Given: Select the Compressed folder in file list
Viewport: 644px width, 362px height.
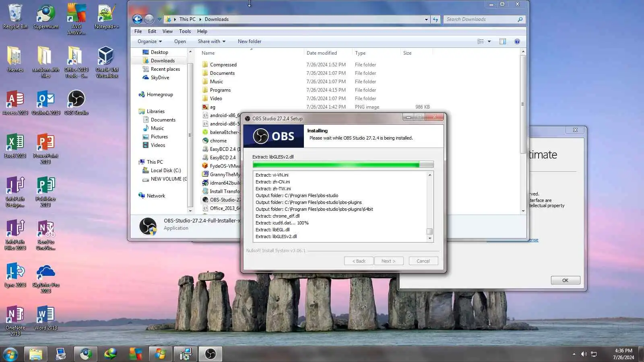Looking at the screenshot, I should [223, 65].
